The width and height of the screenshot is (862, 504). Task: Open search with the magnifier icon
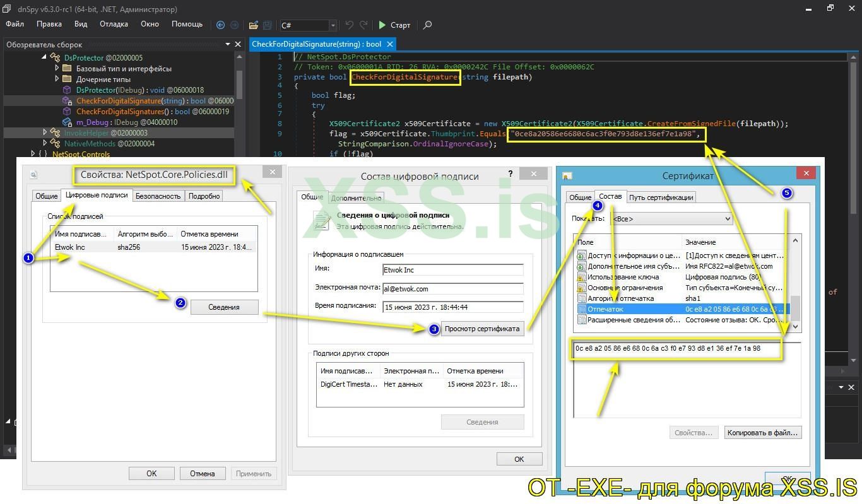click(x=427, y=25)
